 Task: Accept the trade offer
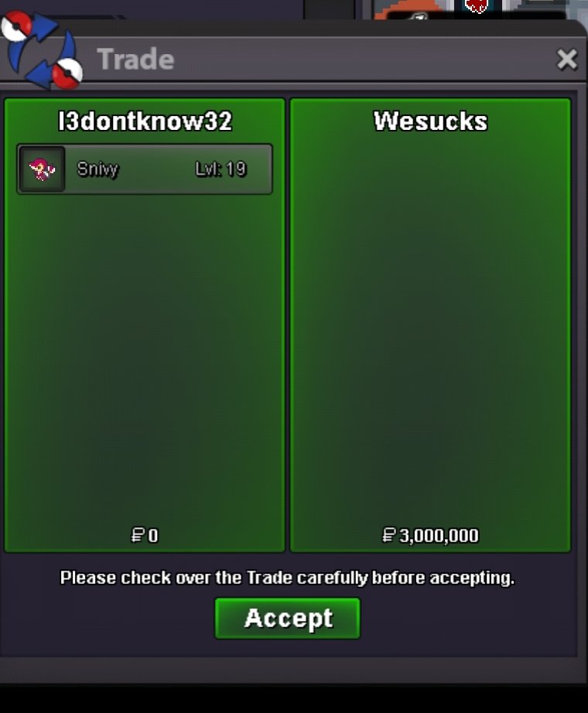[x=288, y=618]
